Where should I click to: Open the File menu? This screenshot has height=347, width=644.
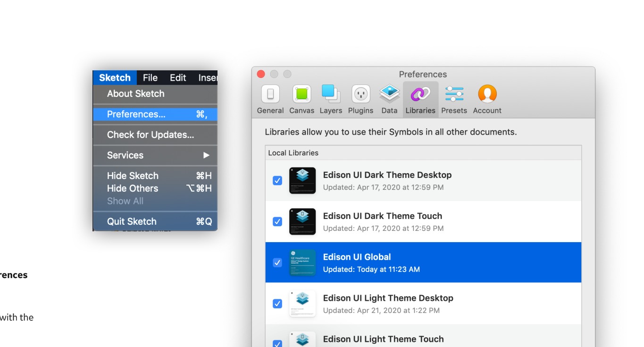[x=150, y=78]
